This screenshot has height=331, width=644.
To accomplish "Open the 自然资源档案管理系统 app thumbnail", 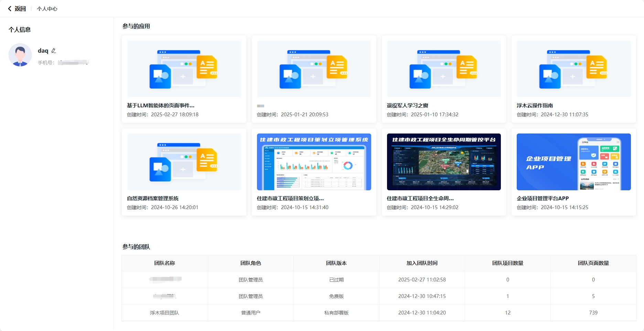I will pyautogui.click(x=184, y=162).
